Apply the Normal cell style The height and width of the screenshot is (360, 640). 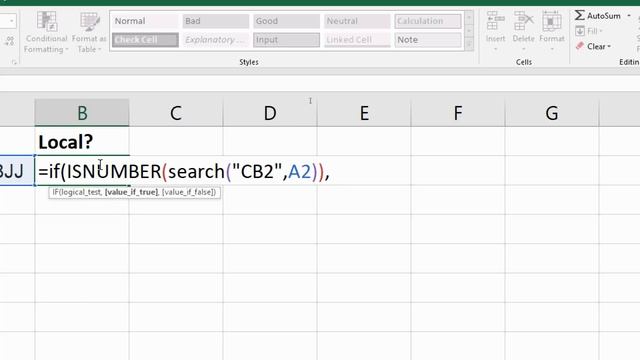(x=145, y=21)
